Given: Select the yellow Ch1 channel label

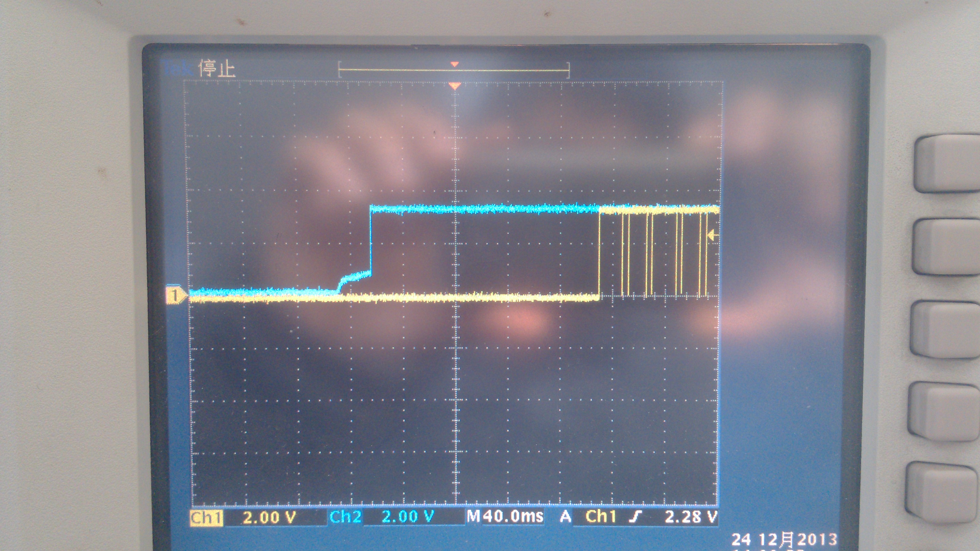Looking at the screenshot, I should (x=207, y=518).
